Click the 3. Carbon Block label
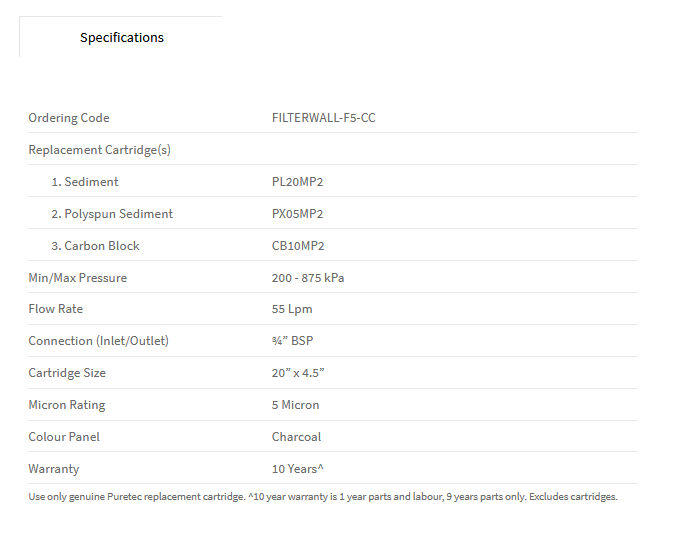 [x=96, y=246]
